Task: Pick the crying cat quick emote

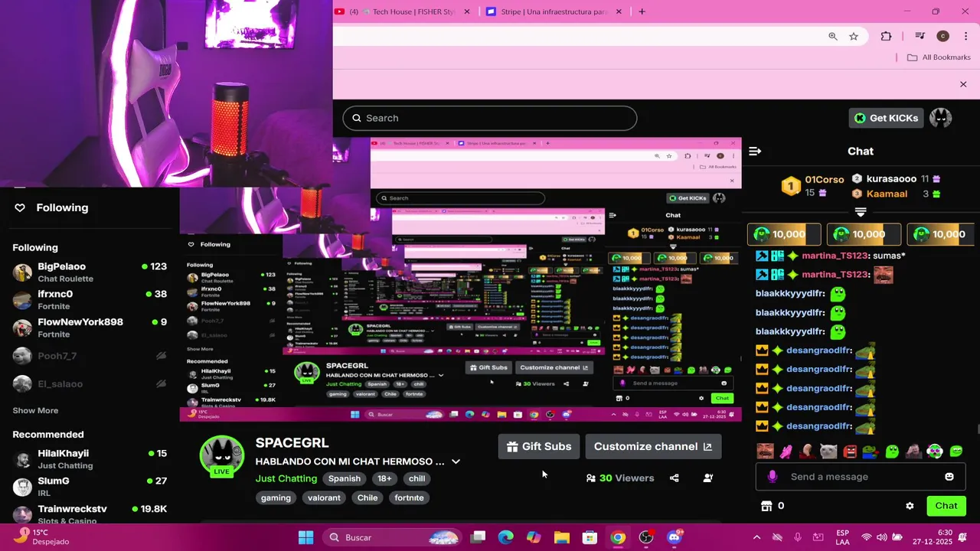Action: click(x=828, y=452)
